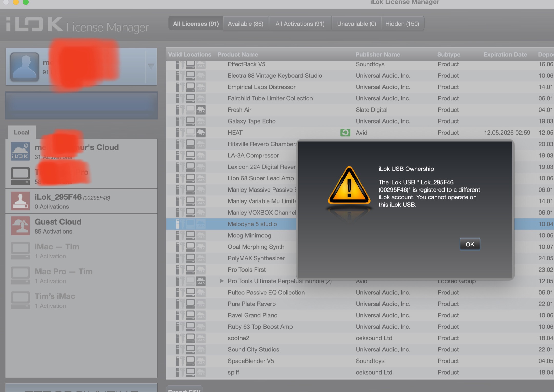
Task: Open the Available (86) tab
Action: [x=246, y=24]
